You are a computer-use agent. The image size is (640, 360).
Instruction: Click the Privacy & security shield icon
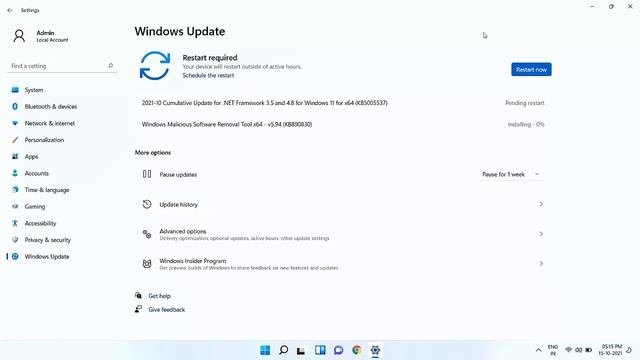click(15, 240)
